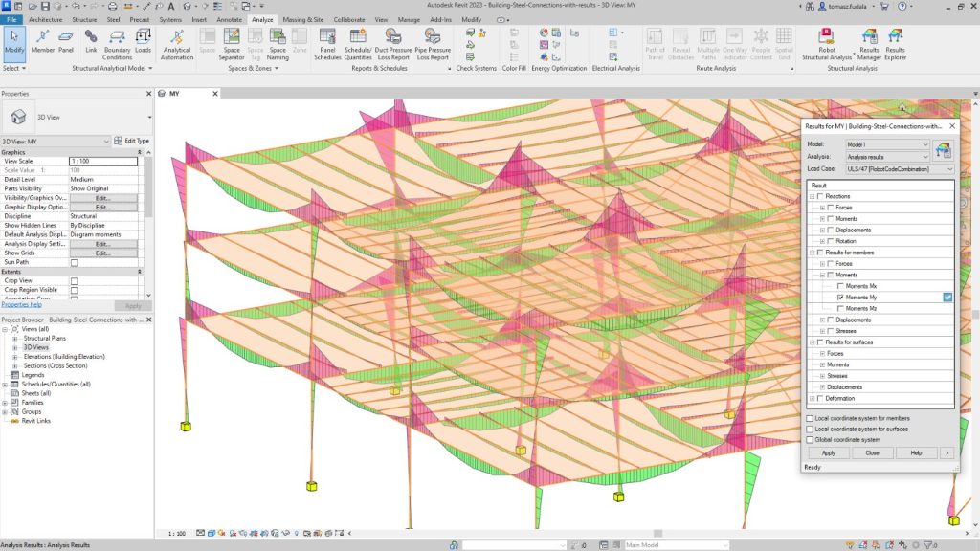Enable Local coordinate system for members
This screenshot has width=980, height=551.
click(x=811, y=418)
